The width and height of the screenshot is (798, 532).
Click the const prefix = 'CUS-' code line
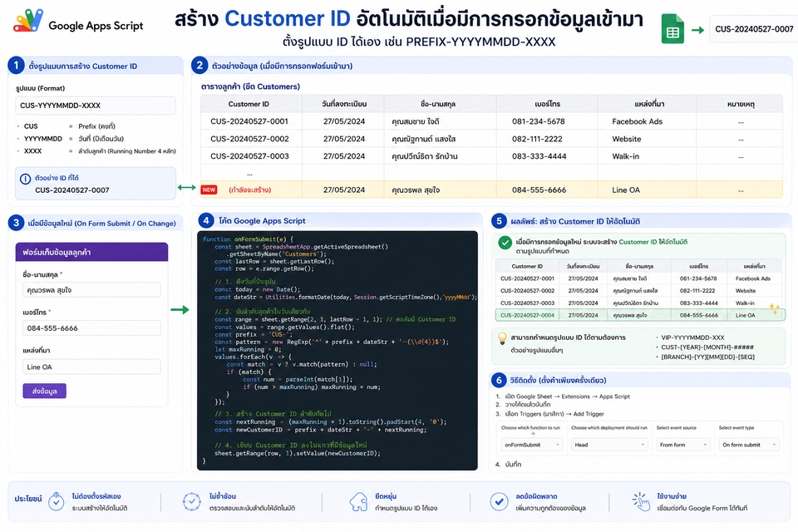coord(254,334)
